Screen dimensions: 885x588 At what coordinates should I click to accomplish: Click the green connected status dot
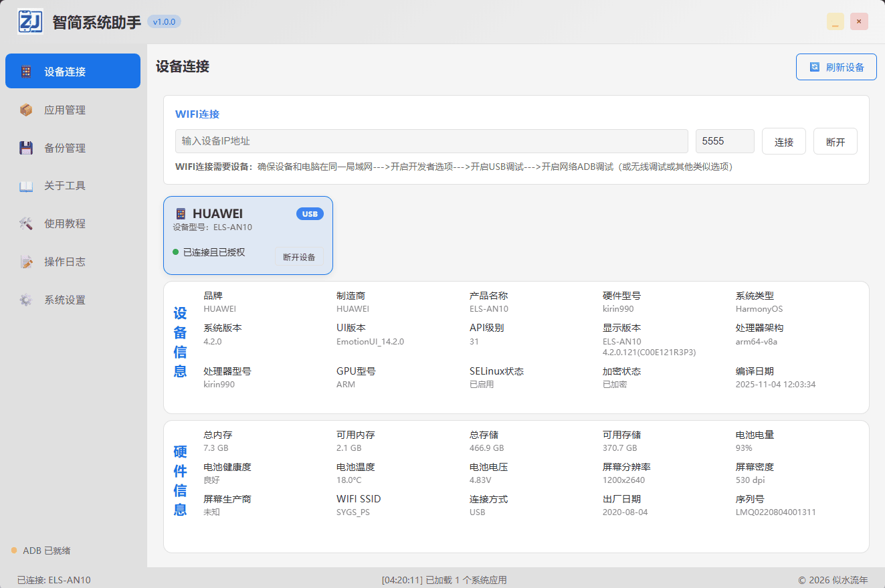click(176, 252)
